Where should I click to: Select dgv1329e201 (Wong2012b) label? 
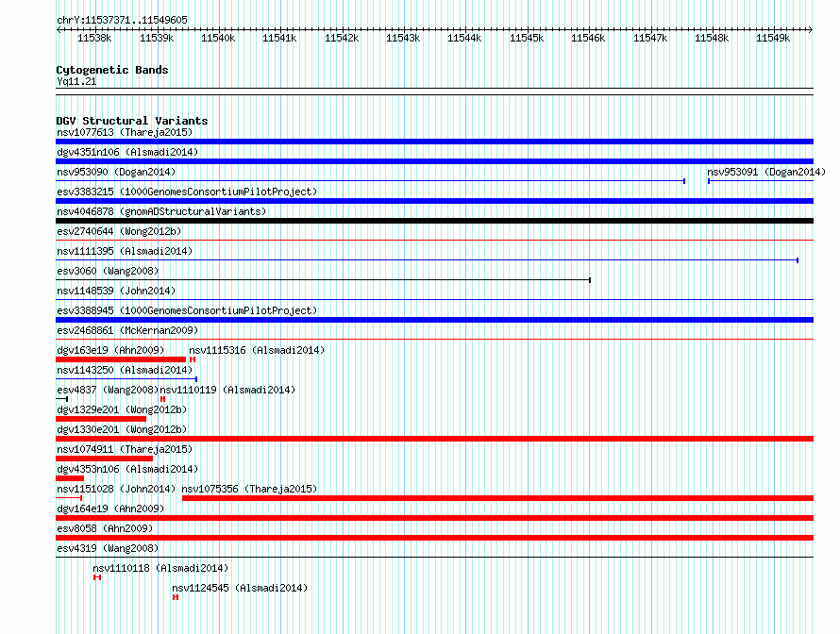pos(122,409)
